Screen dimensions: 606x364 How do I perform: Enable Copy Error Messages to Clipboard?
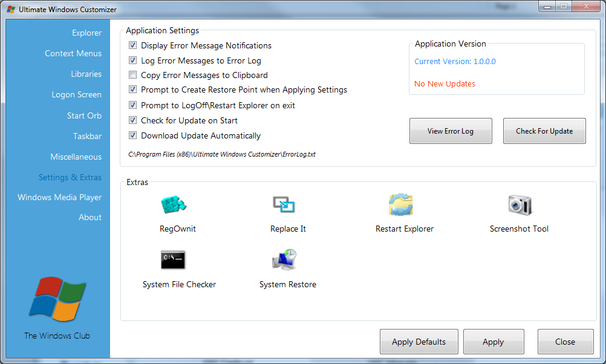[132, 75]
